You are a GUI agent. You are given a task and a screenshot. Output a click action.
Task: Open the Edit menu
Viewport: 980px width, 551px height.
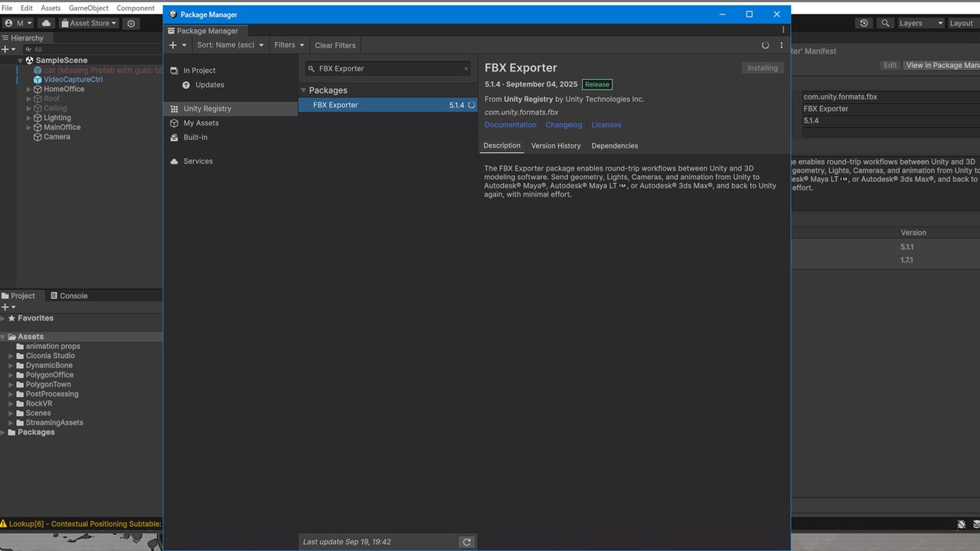pyautogui.click(x=26, y=8)
